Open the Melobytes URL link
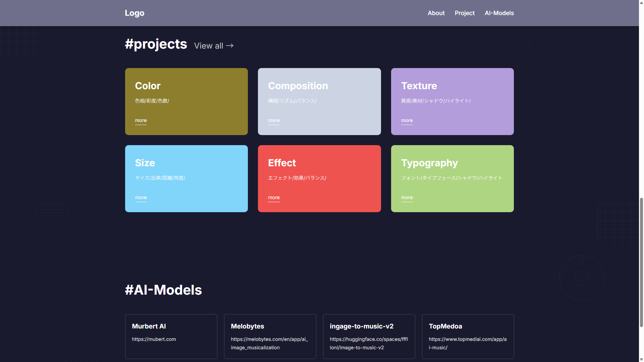The image size is (644, 362). pos(269,344)
